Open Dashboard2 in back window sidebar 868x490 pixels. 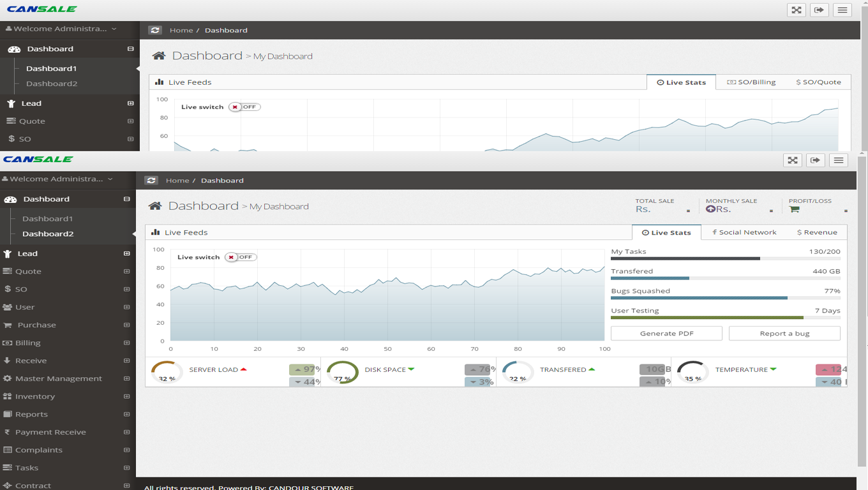click(52, 84)
